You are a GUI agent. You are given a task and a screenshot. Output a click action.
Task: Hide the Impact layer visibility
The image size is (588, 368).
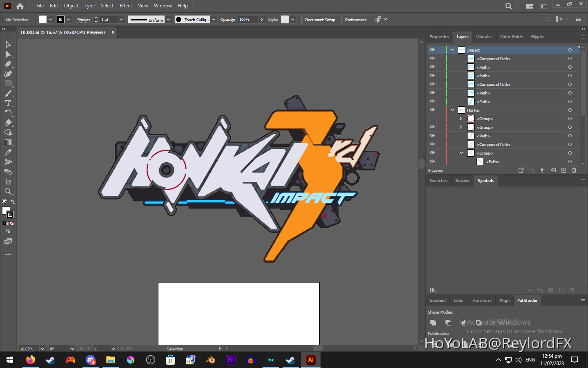click(432, 49)
